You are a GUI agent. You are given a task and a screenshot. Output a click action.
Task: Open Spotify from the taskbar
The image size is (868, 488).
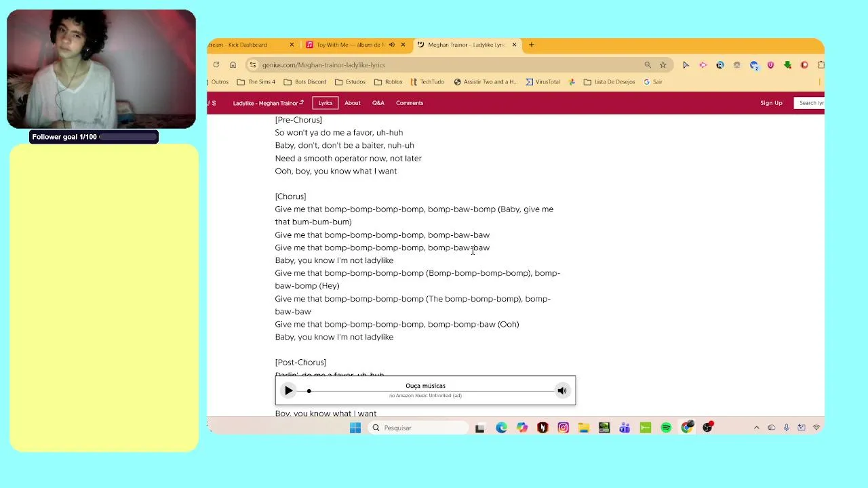pyautogui.click(x=666, y=428)
